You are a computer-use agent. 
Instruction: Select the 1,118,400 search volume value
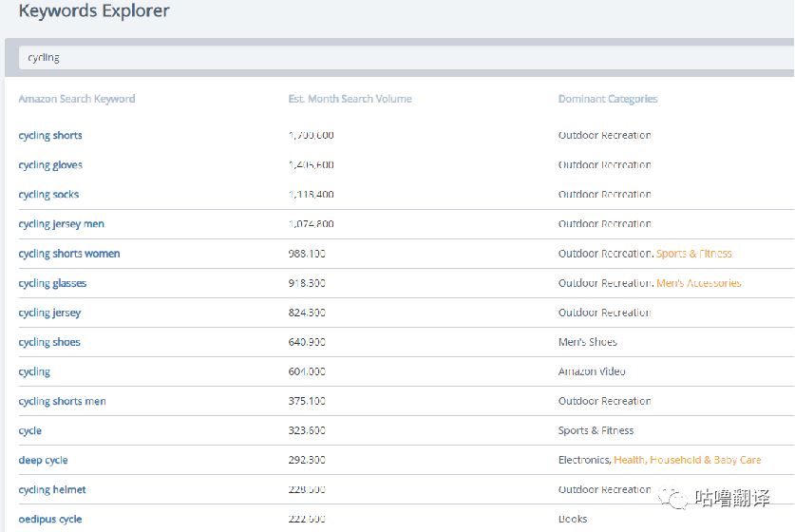312,194
